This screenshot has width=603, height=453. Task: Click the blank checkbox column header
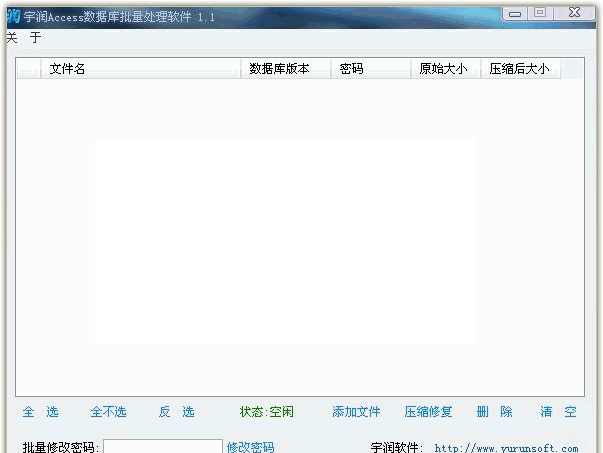tap(29, 69)
